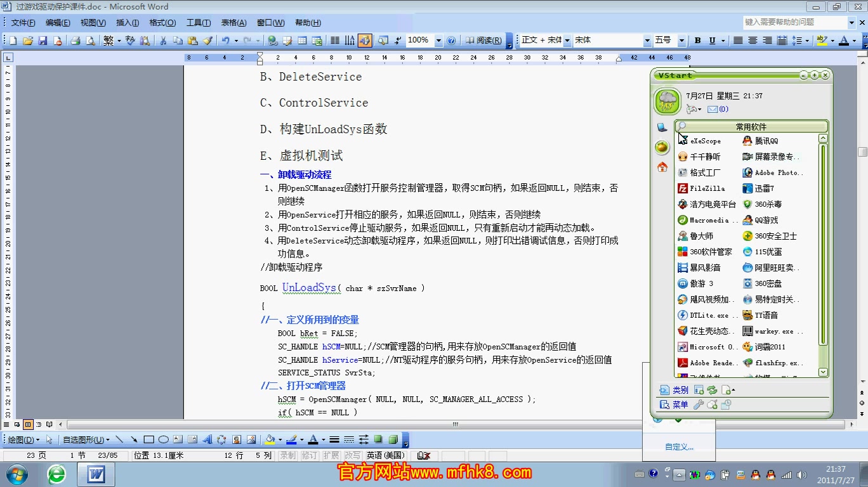
Task: Open a file with the folder icon
Action: pos(28,41)
